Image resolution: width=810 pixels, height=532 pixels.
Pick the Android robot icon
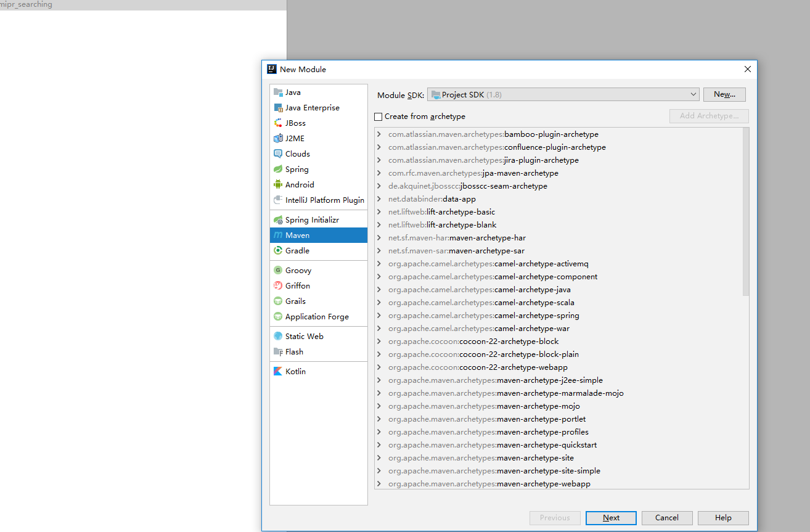click(278, 185)
